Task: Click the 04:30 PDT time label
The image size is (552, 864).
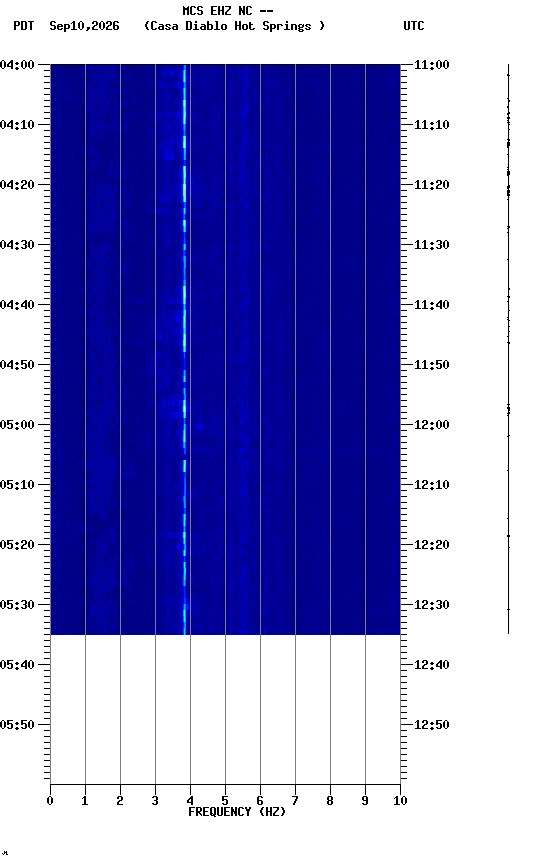Action: click(17, 245)
